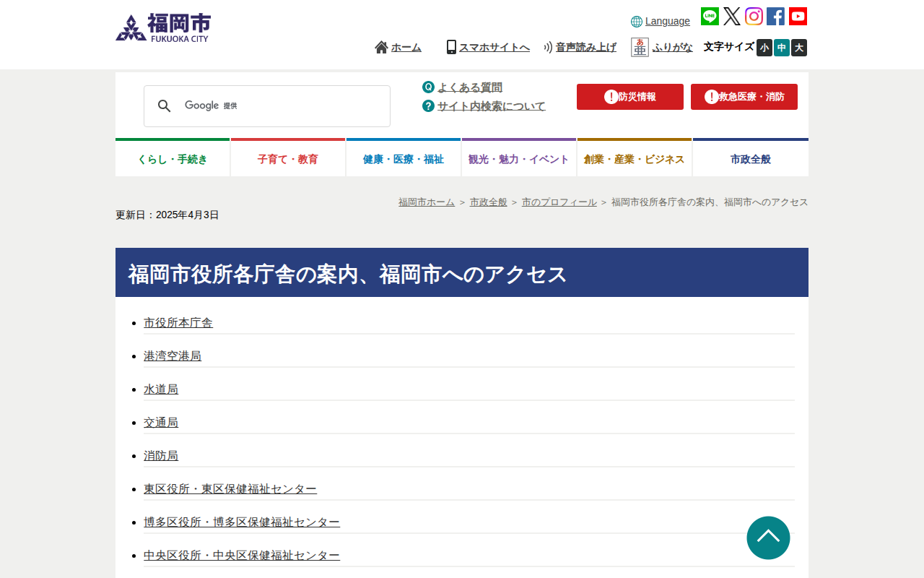924x578 pixels.
Task: Click the scroll-to-top arrow button
Action: pos(768,538)
